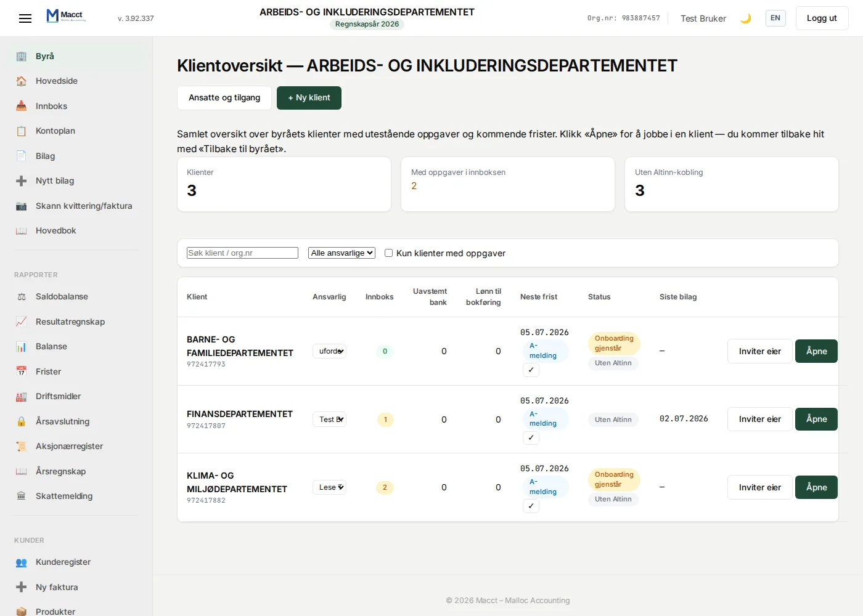Click the Ny faktura plus icon

click(22, 587)
